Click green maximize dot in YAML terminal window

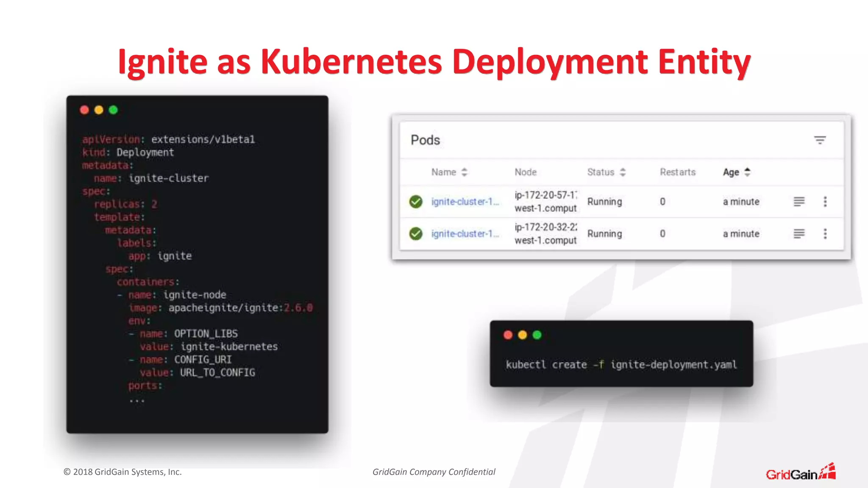point(113,110)
